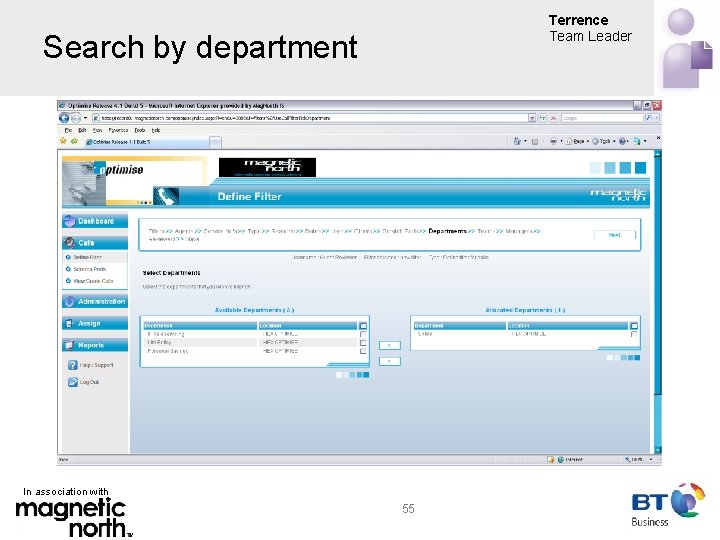Open the Edit menu
Image resolution: width=720 pixels, height=540 pixels.
pos(82,130)
